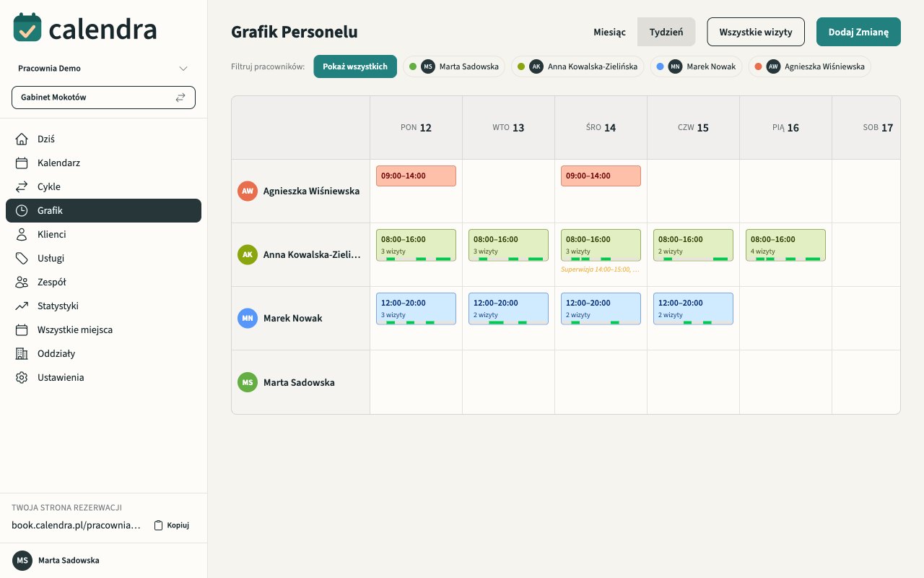Click the Zespół people icon

click(x=22, y=282)
